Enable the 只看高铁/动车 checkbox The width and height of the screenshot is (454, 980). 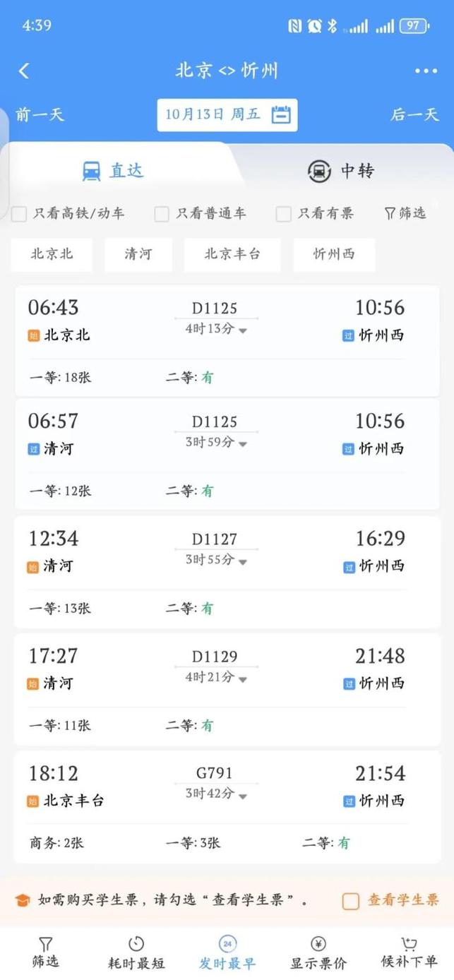(x=19, y=213)
